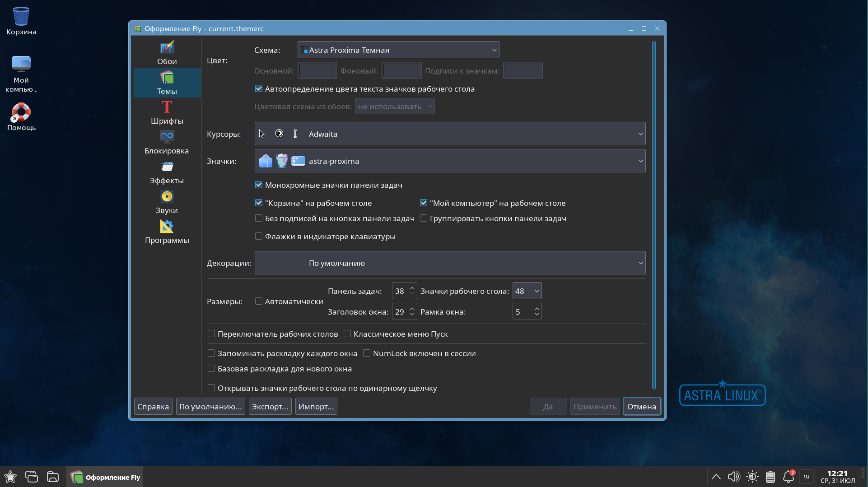Disable Монохромные значки панели задач checkbox

[x=259, y=185]
